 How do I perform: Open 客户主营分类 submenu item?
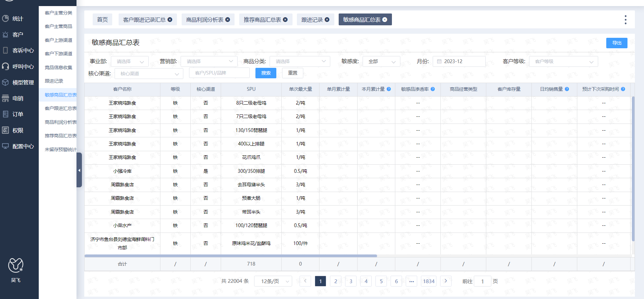point(58,13)
